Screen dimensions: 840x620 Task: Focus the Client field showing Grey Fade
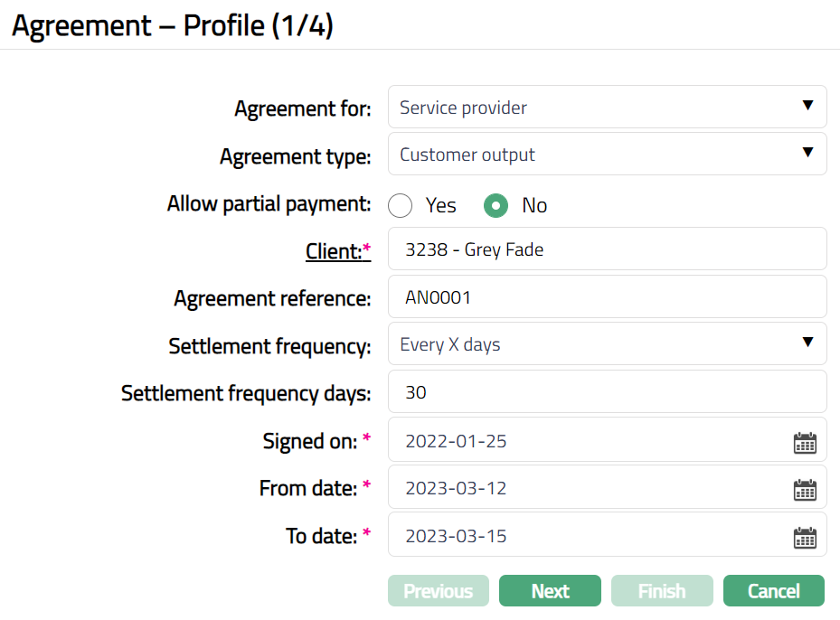pyautogui.click(x=607, y=249)
